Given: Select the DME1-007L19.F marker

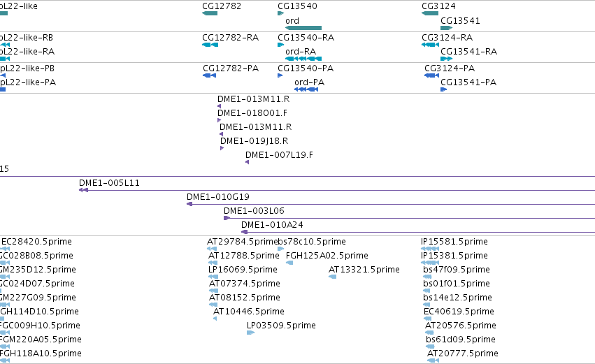Looking at the screenshot, I should click(247, 162).
